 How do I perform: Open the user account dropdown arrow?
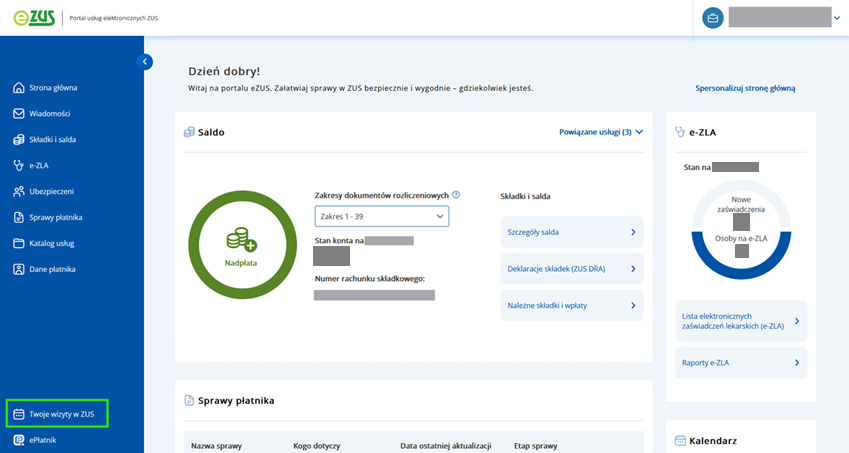[x=837, y=18]
